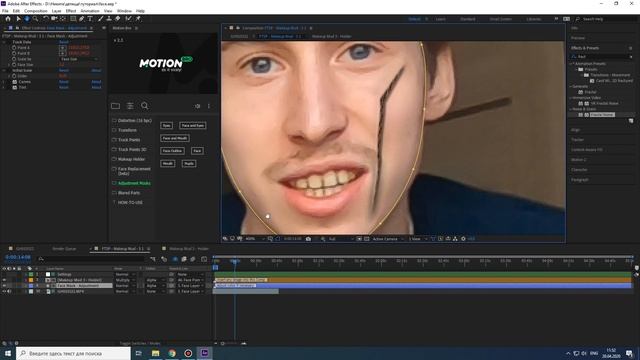
Task: Select the Roto Brush tool
Action: coord(129,19)
